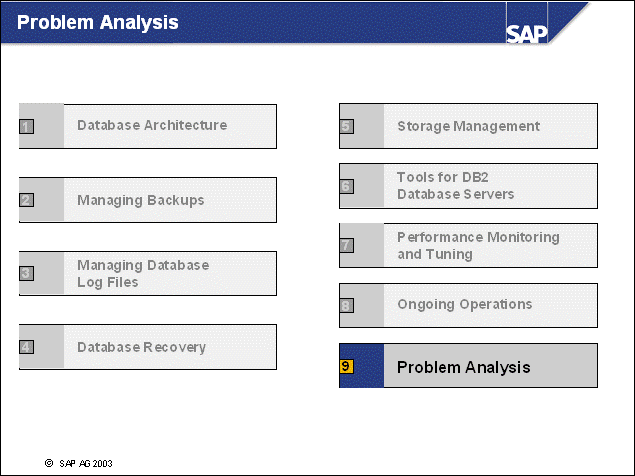Select the number 3 badge
This screenshot has width=635, height=476.
point(27,273)
